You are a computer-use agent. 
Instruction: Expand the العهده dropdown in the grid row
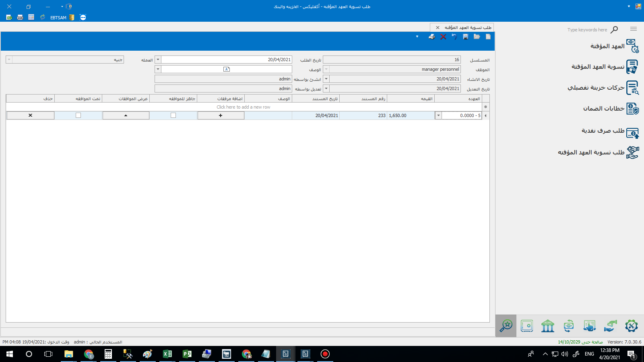click(438, 115)
